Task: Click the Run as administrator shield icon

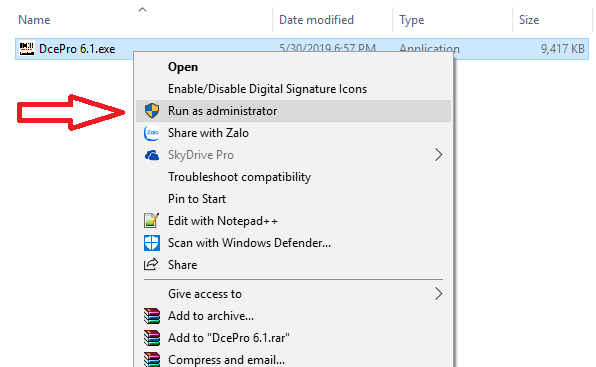Action: (x=152, y=111)
